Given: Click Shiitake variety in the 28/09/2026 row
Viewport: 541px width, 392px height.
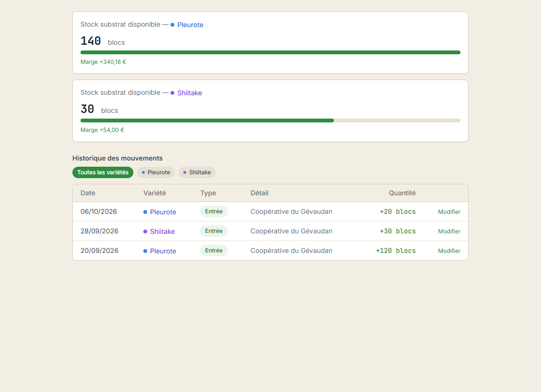Looking at the screenshot, I should (159, 231).
